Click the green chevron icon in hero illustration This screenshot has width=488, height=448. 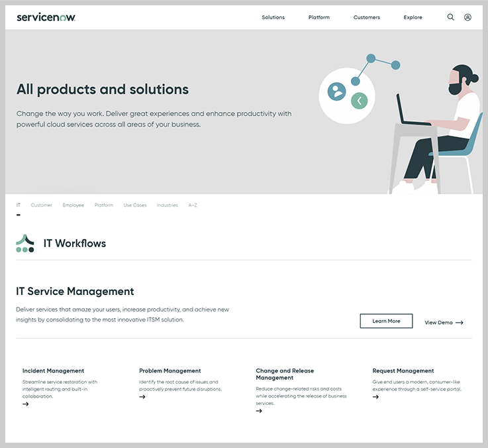[359, 101]
